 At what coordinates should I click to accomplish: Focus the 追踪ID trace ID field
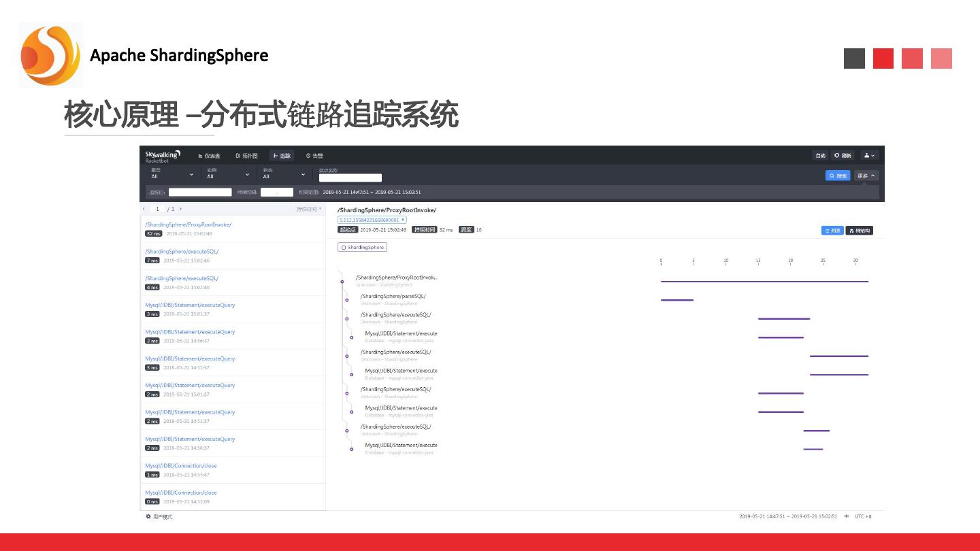pos(200,193)
